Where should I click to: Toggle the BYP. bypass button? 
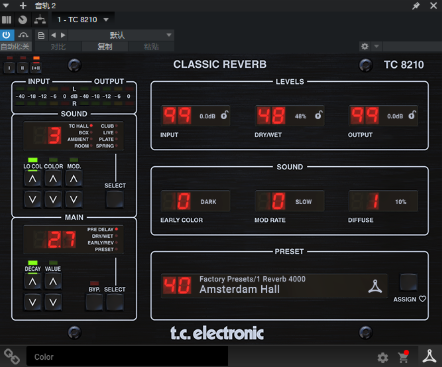[x=94, y=302]
